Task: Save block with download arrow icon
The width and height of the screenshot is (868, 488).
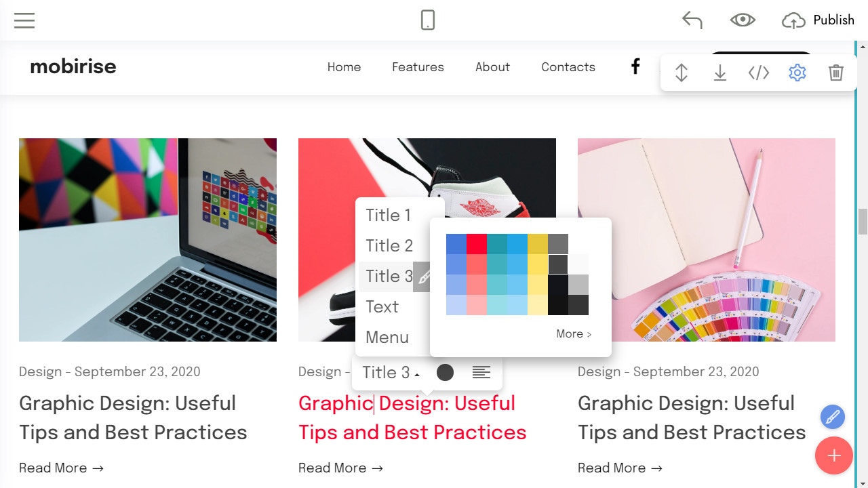Action: point(720,73)
